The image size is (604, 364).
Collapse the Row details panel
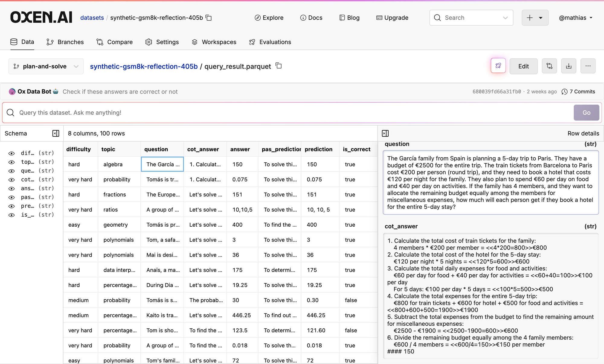point(385,133)
